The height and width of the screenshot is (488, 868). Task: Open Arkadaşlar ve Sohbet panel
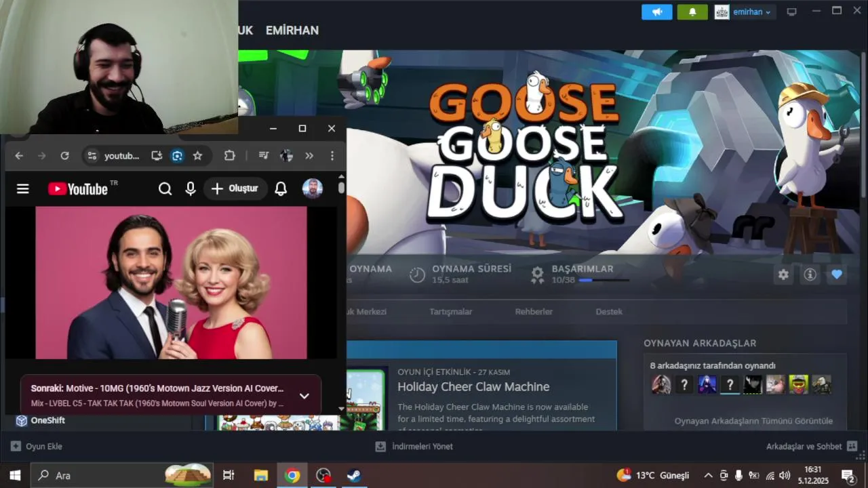pyautogui.click(x=812, y=447)
